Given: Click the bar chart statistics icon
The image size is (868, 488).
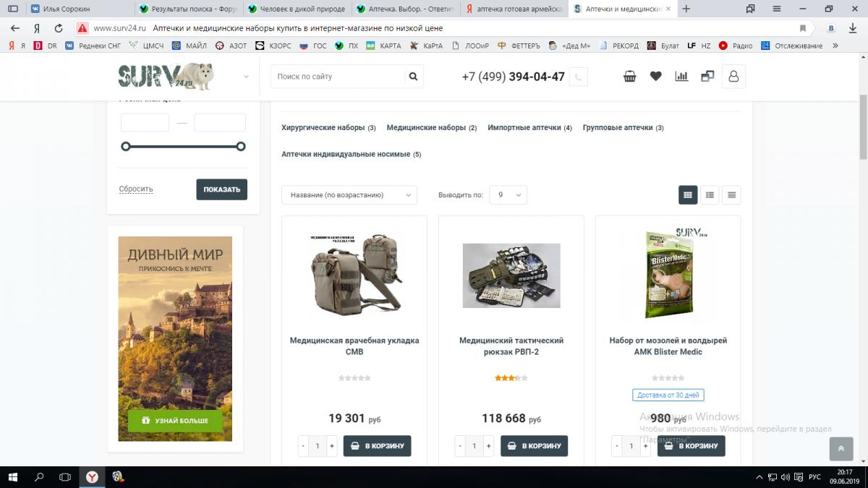Looking at the screenshot, I should pyautogui.click(x=681, y=77).
